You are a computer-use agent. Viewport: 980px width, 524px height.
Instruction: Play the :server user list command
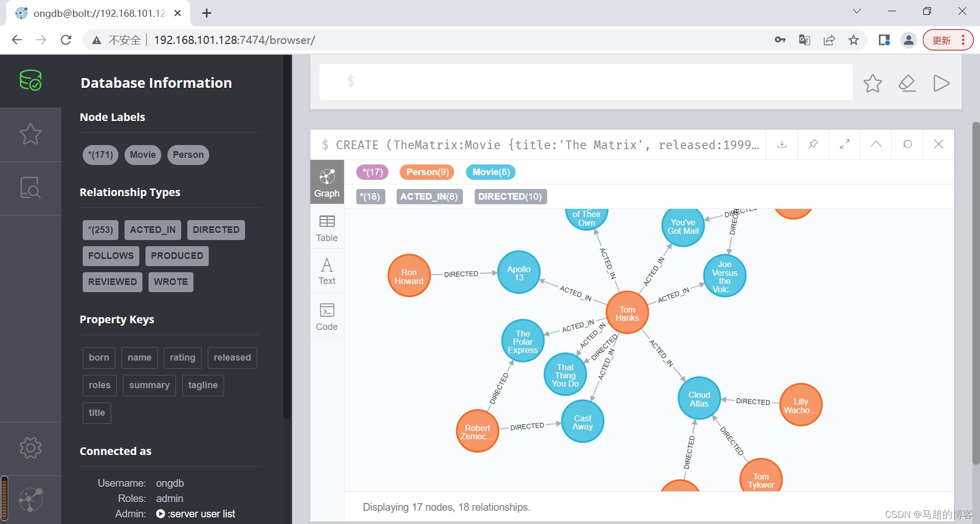point(160,514)
